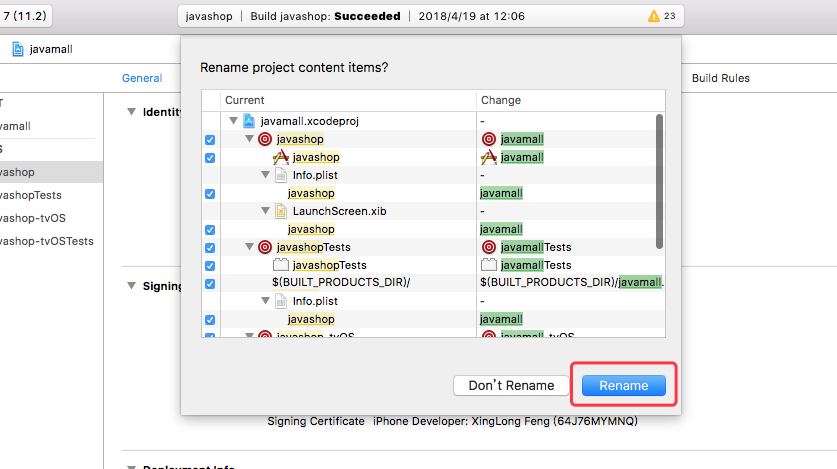Uncheck the javashop application product row checkbox
The image size is (837, 469).
point(210,158)
